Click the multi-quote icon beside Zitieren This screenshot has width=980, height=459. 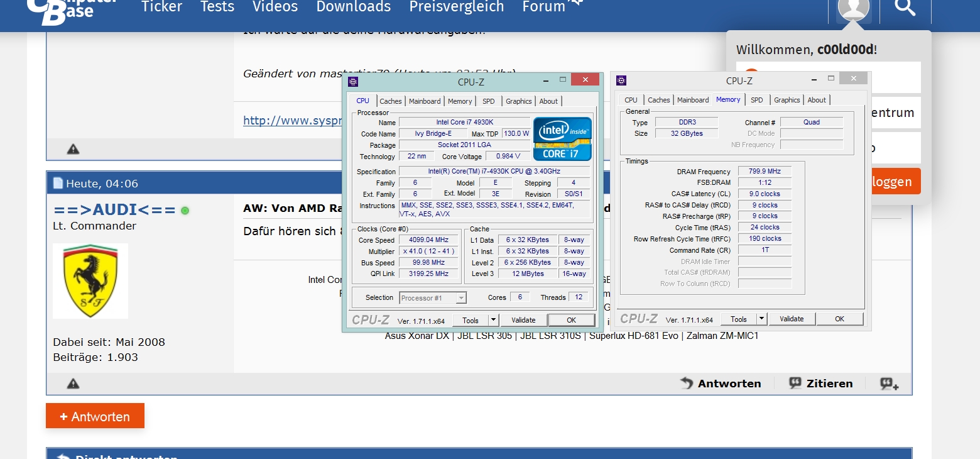[x=890, y=384]
